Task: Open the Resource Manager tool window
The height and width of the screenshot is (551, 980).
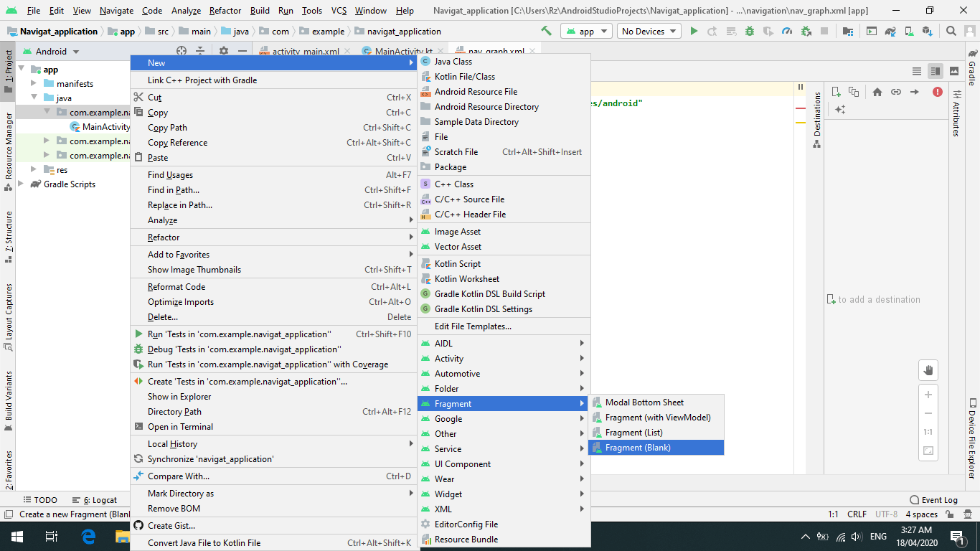Action: click(8, 151)
